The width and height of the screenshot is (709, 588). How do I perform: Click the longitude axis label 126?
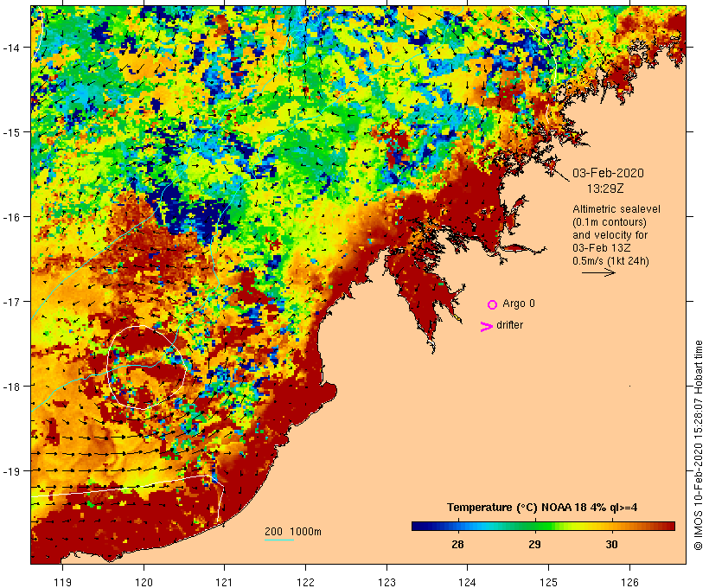pyautogui.click(x=629, y=582)
